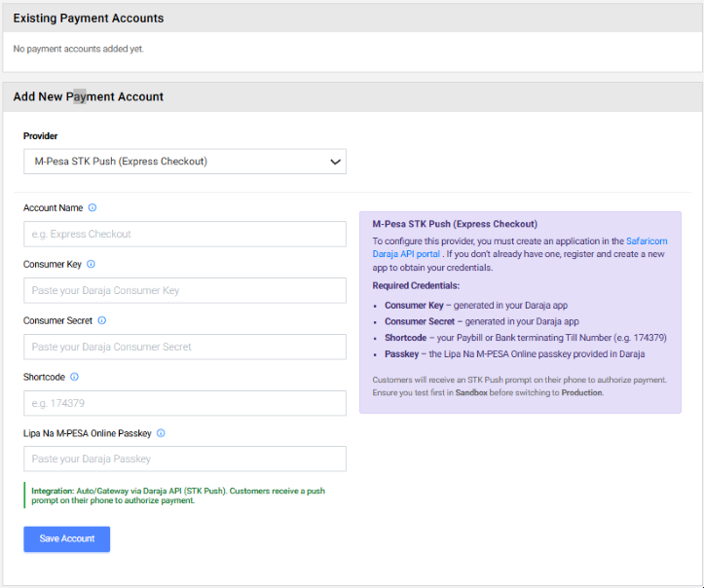Click the Provider dropdown chevron arrow
The height and width of the screenshot is (588, 704).
[x=335, y=162]
